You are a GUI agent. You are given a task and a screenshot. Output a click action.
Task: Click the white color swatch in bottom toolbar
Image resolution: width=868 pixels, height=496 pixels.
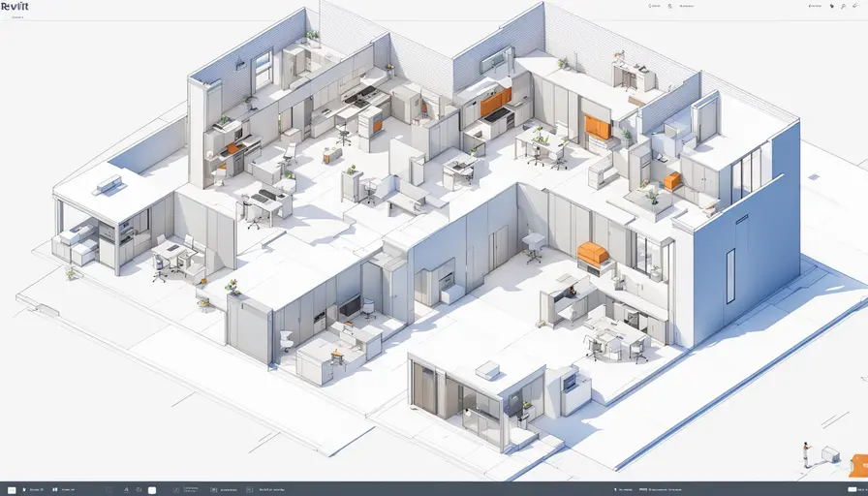[x=151, y=490]
